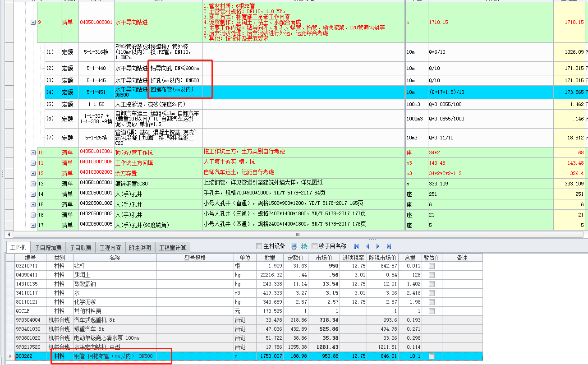Open the 工程内容 tab
Image resolution: width=588 pixels, height=365 pixels.
(110, 248)
